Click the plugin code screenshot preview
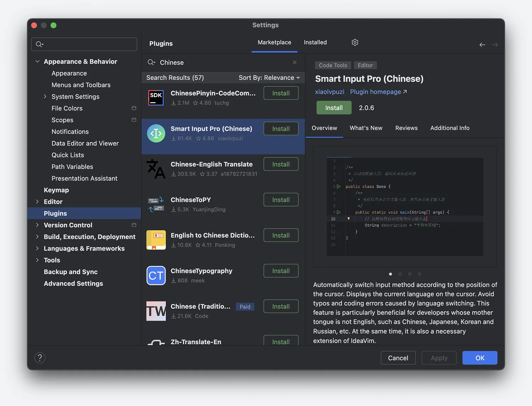The height and width of the screenshot is (406, 532). 405,207
